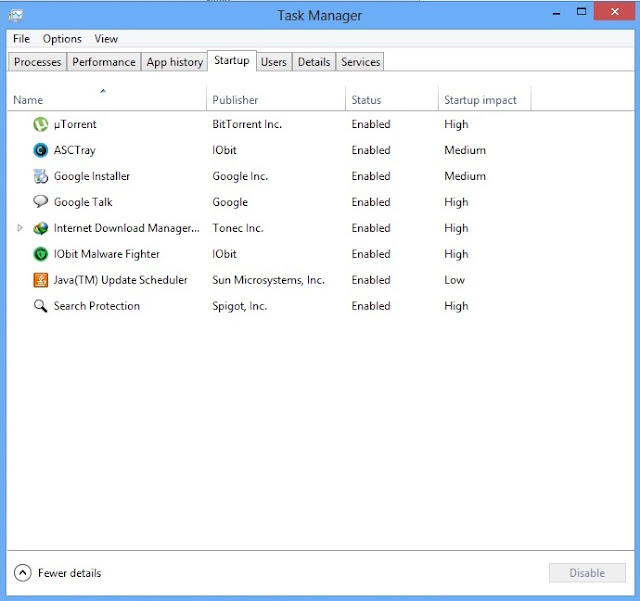Maximize the Task Manager window
The height and width of the screenshot is (601, 640).
coord(581,12)
